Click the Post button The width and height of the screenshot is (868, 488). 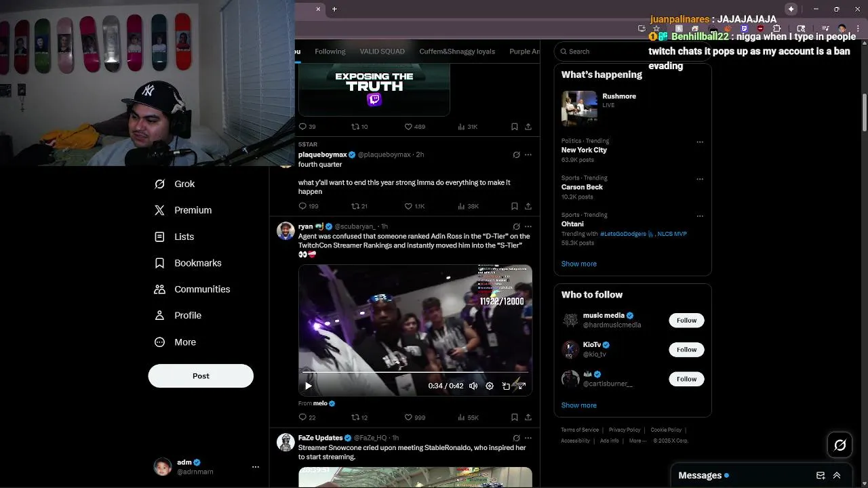[x=201, y=376]
